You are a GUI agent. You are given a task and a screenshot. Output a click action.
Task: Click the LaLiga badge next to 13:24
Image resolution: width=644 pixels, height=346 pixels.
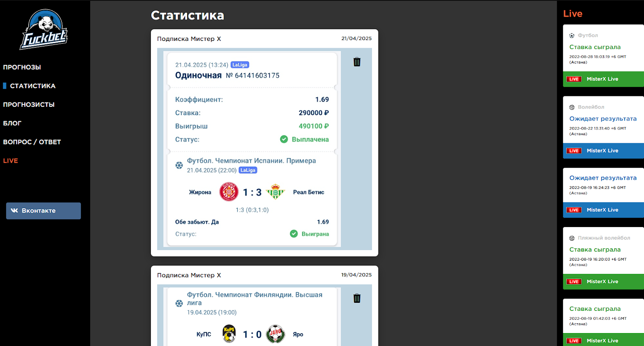click(240, 65)
